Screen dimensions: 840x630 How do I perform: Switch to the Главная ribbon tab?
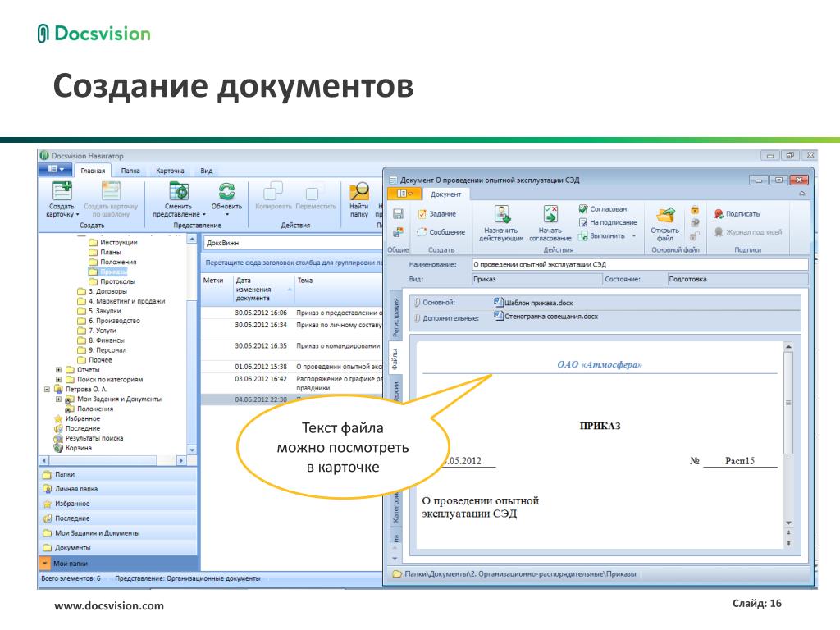[93, 171]
